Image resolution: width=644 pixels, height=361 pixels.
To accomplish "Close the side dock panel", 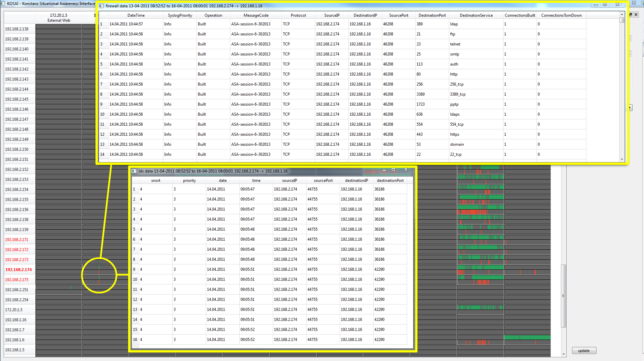I will tap(636, 15).
